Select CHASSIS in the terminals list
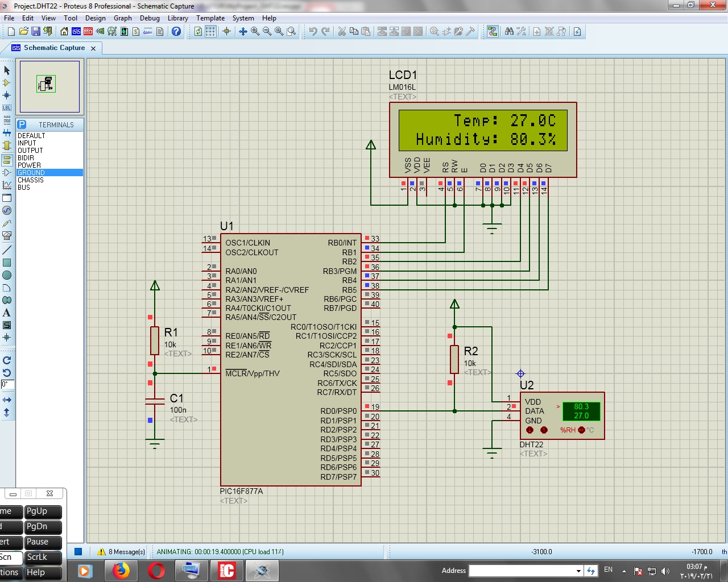Viewport: 728px width, 582px height. 50,180
